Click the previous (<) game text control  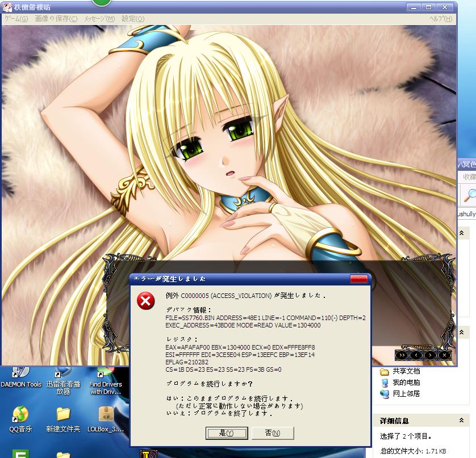coord(416,355)
